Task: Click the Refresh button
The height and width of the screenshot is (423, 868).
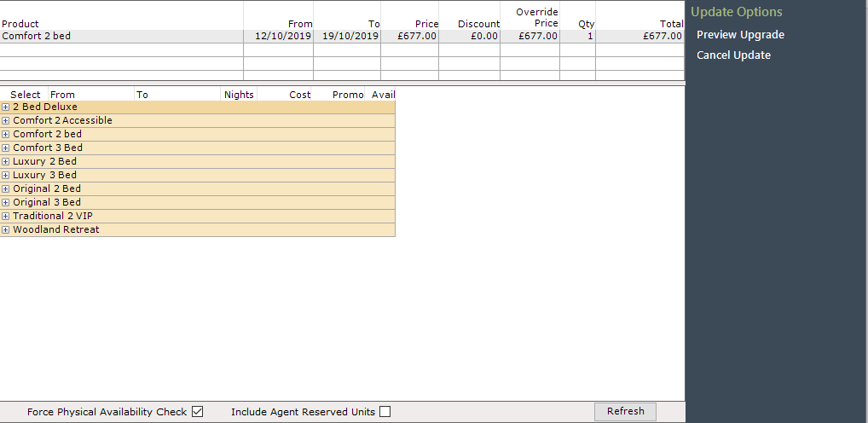Action: click(626, 411)
